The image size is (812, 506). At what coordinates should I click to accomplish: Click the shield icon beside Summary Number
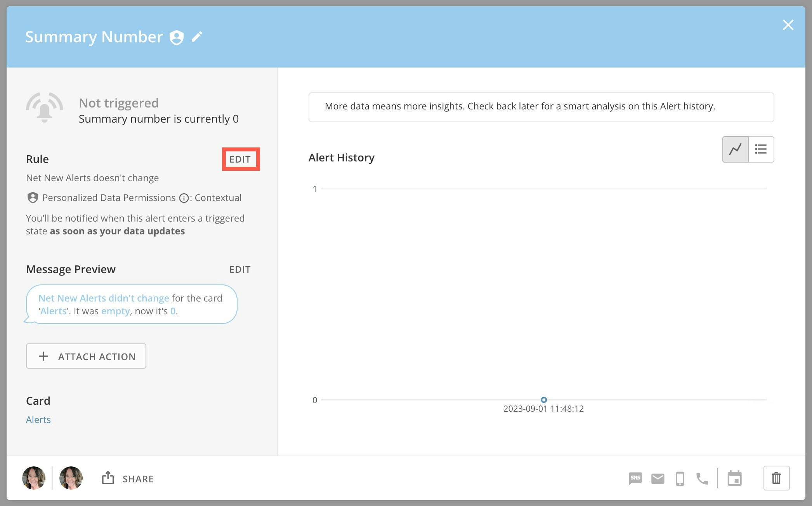(x=177, y=38)
